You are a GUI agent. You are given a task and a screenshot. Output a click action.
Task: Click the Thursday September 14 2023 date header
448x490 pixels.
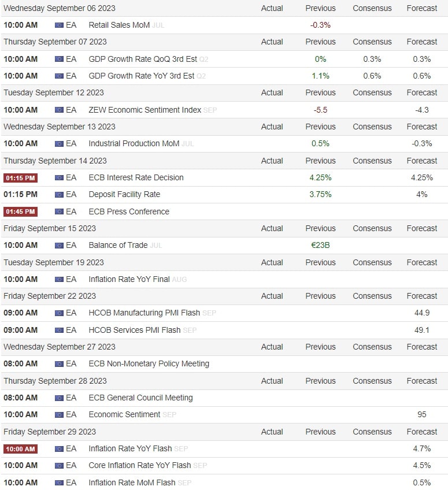[55, 161]
